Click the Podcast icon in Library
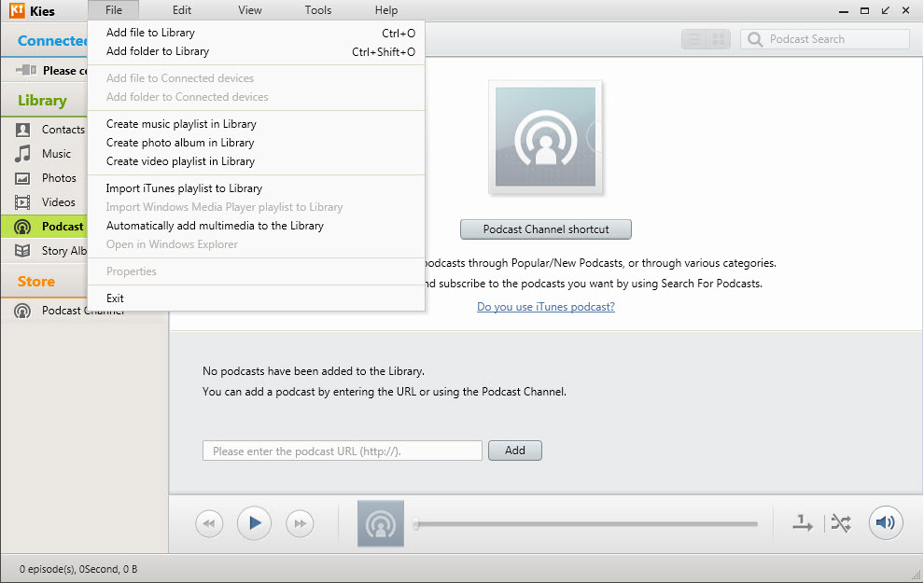Screen dimensions: 924x583 tap(22, 227)
